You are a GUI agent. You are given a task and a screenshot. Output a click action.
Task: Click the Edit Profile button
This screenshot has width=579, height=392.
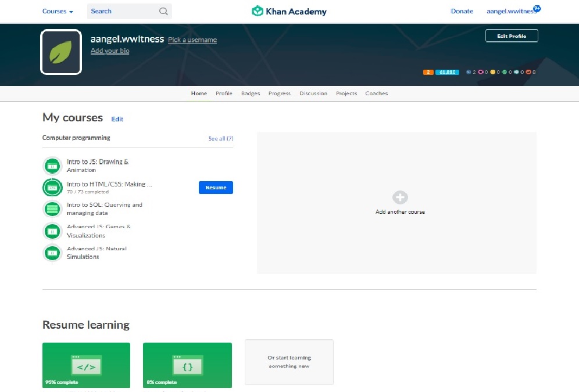click(x=512, y=36)
